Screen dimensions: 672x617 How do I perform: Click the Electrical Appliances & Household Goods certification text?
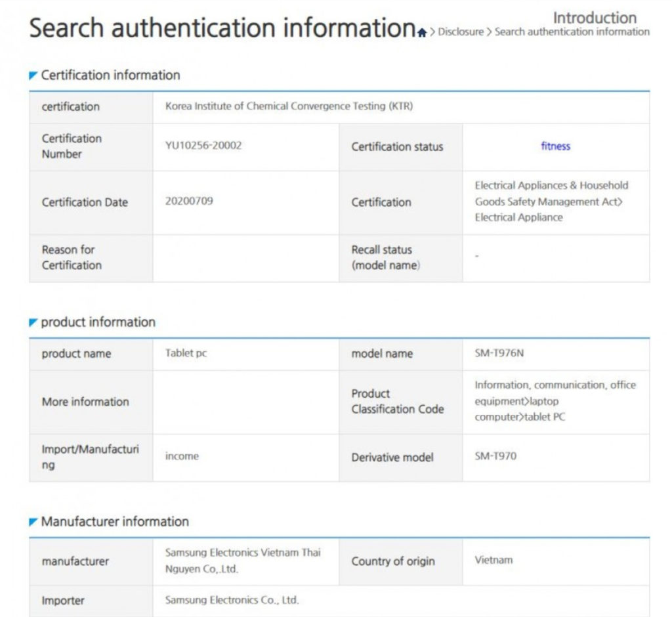551,202
